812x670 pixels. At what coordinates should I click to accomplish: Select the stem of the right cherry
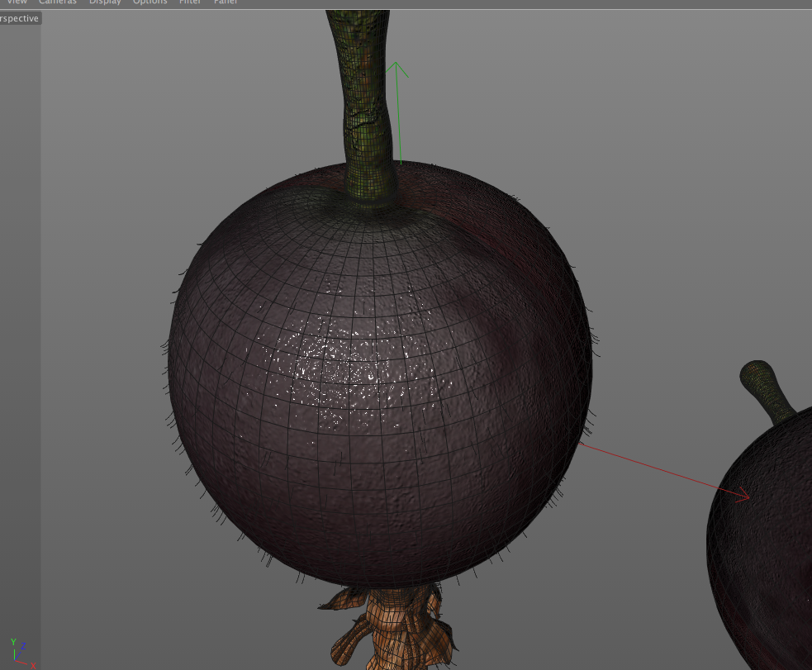click(x=765, y=391)
